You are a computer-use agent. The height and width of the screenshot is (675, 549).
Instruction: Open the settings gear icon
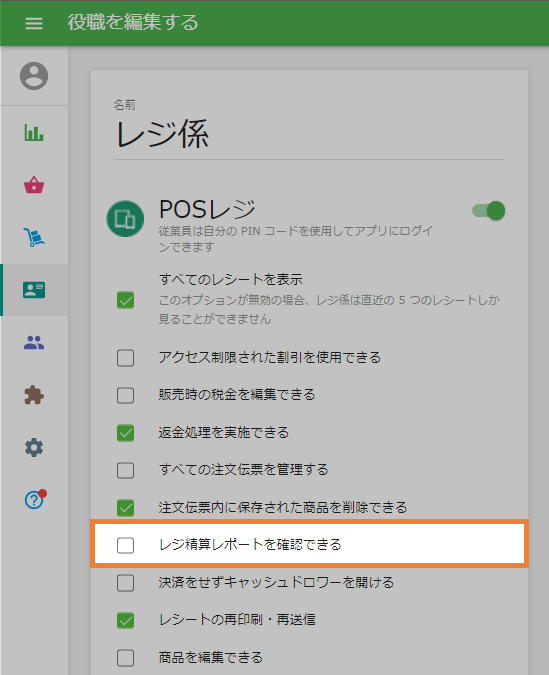tap(34, 448)
